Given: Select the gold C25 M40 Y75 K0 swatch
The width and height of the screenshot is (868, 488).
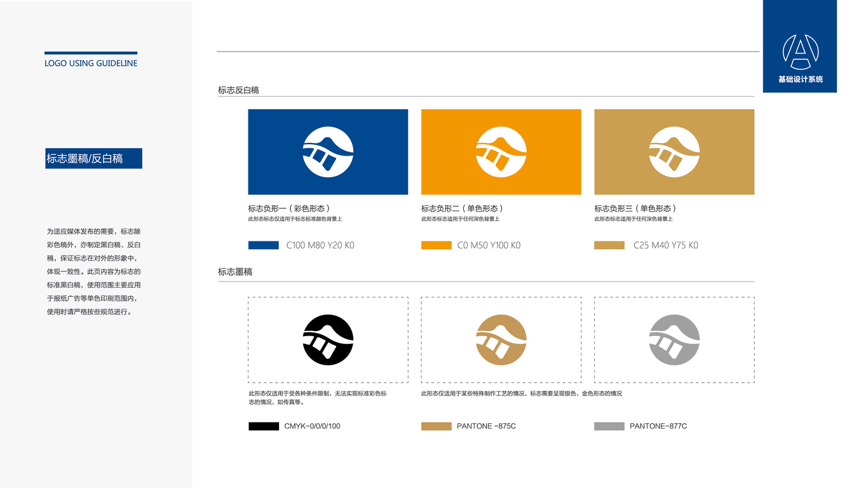Looking at the screenshot, I should click(x=609, y=245).
